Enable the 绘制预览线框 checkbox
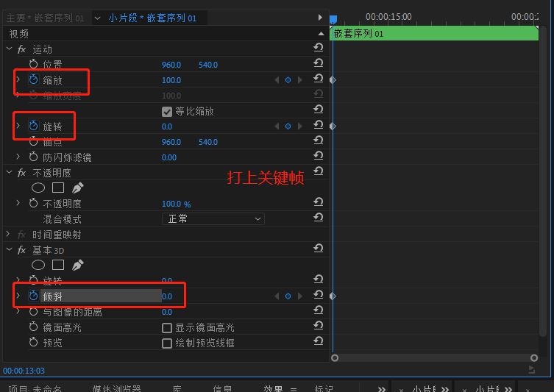554x392 pixels. coord(167,343)
